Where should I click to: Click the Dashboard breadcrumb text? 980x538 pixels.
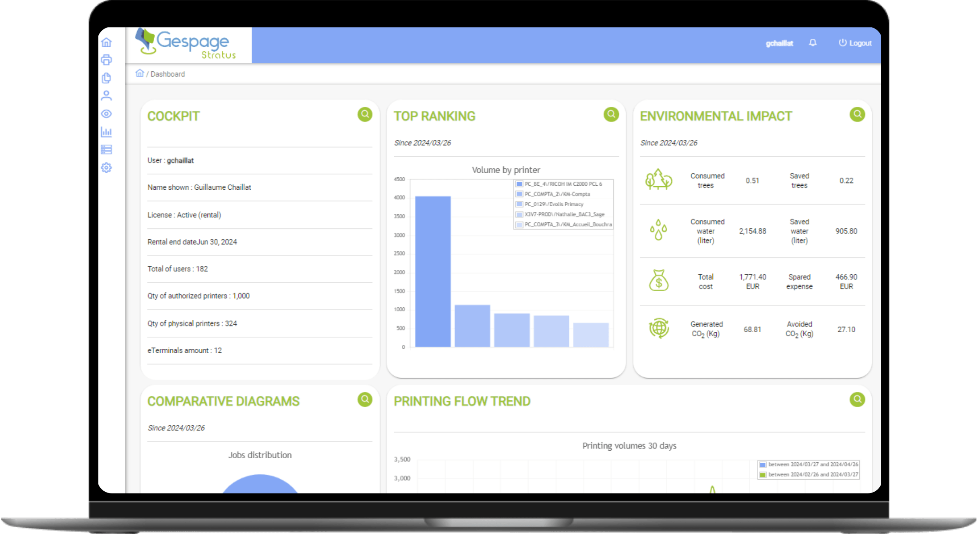click(167, 74)
